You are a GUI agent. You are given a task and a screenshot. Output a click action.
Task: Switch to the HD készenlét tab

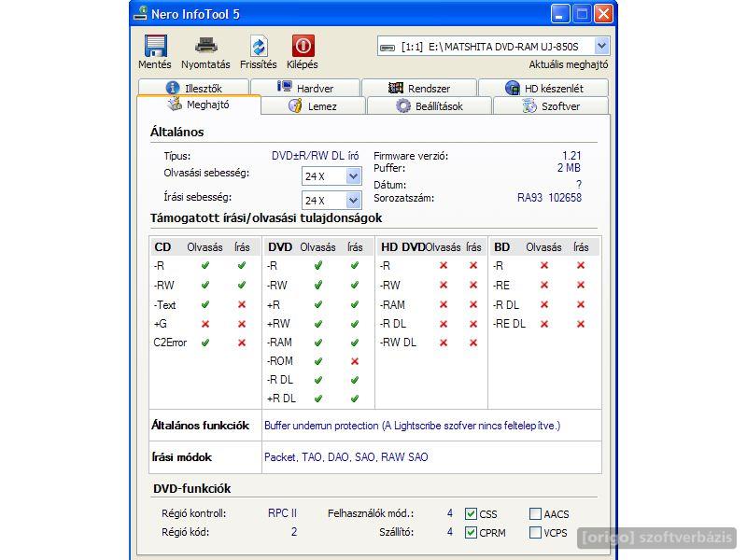[x=543, y=88]
